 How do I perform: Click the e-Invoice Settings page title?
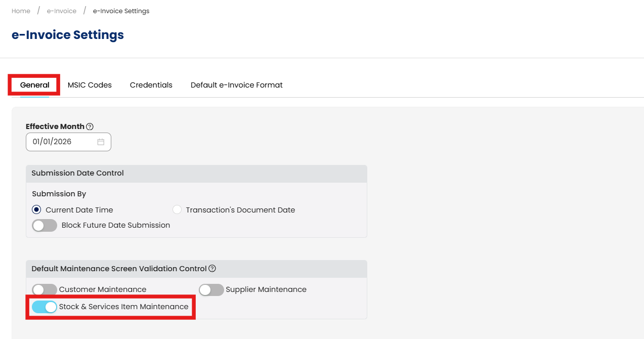tap(68, 35)
